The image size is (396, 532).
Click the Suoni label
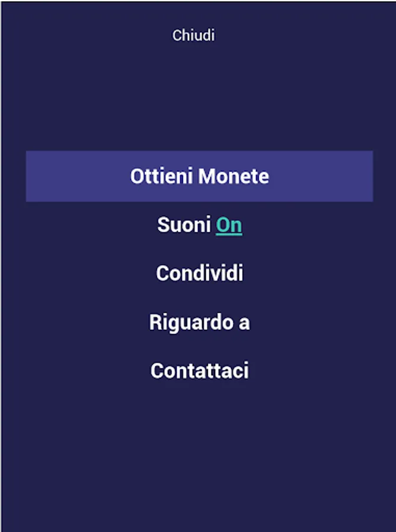tap(184, 225)
